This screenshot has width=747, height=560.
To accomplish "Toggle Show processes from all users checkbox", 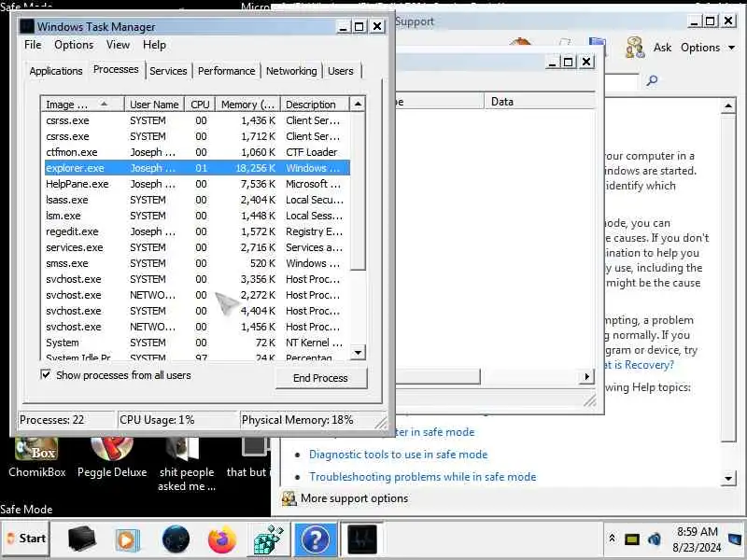I will point(46,375).
